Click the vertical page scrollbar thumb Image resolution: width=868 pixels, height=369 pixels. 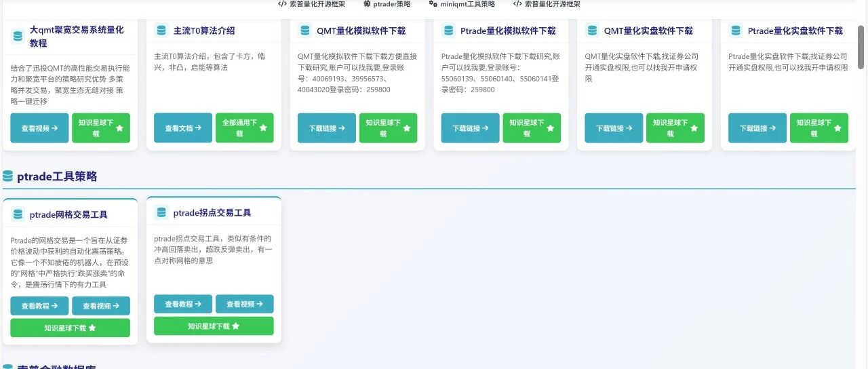pos(861,47)
